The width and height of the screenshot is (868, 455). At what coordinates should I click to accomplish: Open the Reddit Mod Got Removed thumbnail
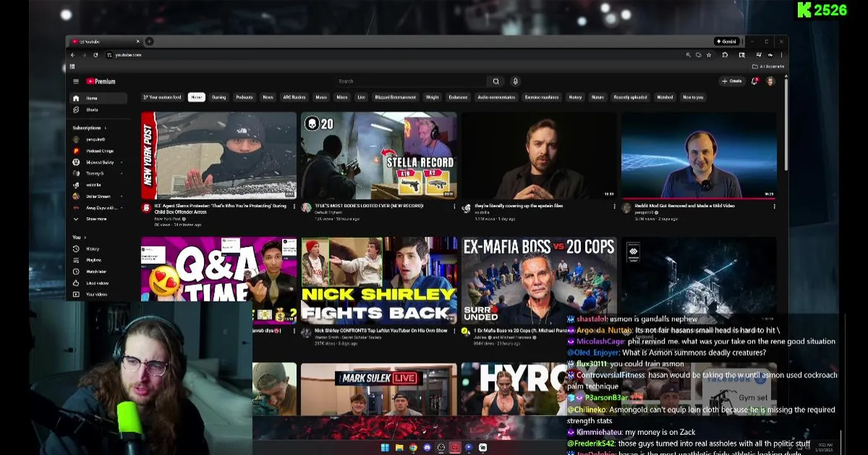pos(699,155)
